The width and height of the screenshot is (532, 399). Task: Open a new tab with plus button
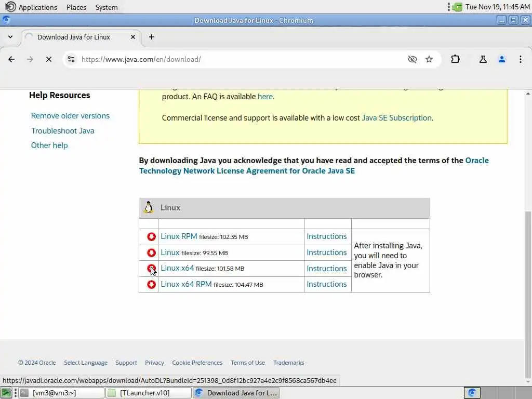pyautogui.click(x=152, y=37)
